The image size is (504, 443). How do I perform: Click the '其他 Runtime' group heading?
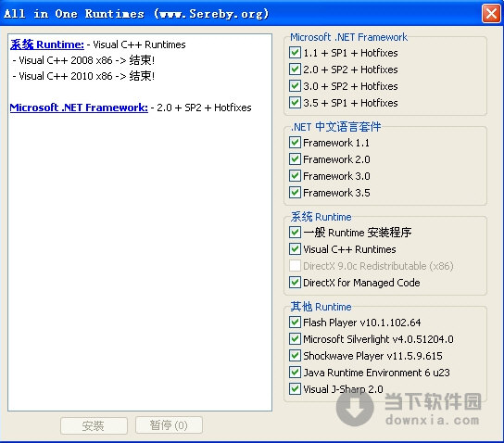(321, 307)
